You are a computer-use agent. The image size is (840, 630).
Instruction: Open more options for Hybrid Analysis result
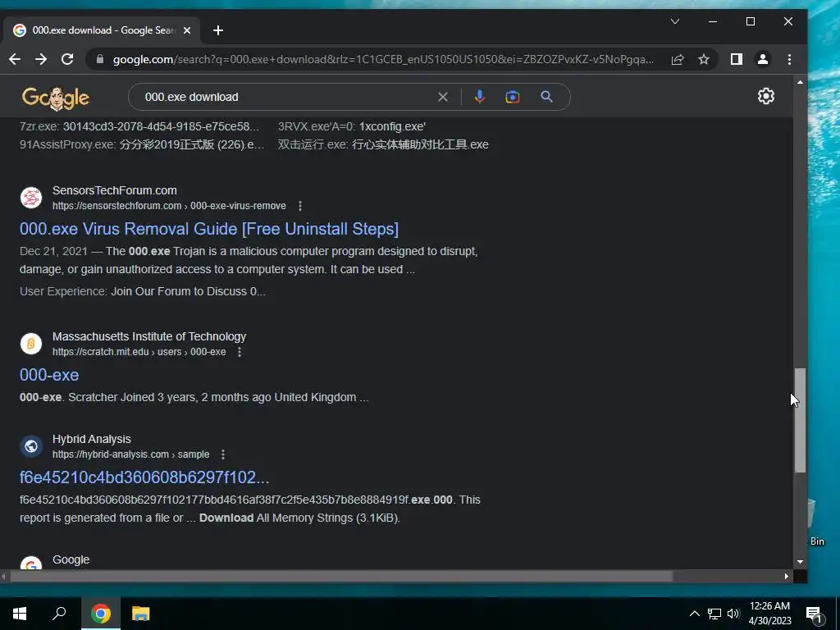click(x=223, y=454)
